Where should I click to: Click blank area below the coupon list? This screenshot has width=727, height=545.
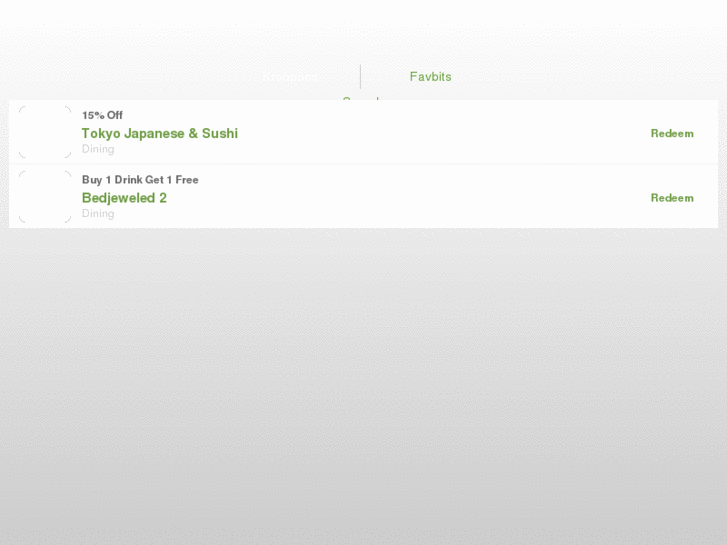click(x=364, y=385)
